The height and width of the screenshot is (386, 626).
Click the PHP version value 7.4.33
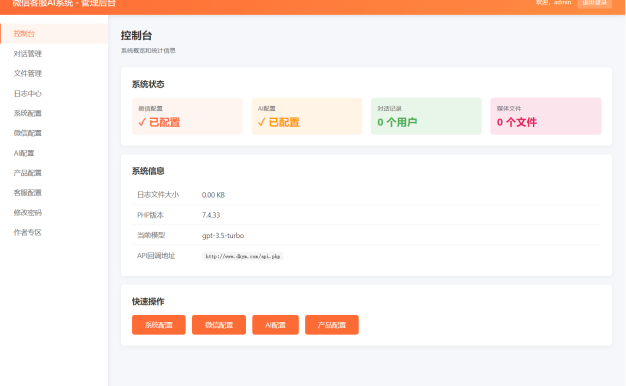(x=211, y=215)
